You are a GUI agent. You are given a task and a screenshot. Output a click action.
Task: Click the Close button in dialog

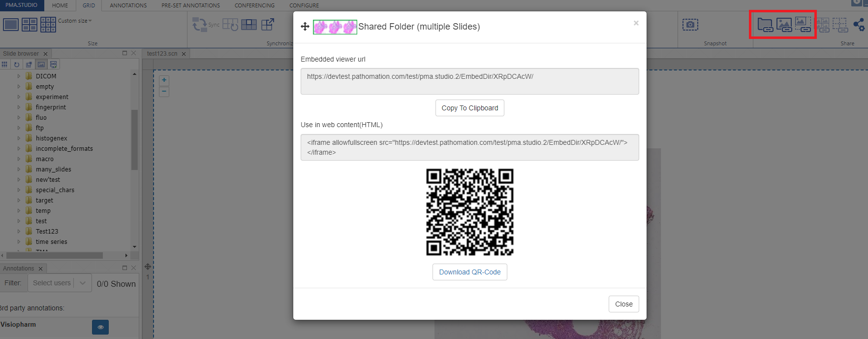[x=623, y=304]
